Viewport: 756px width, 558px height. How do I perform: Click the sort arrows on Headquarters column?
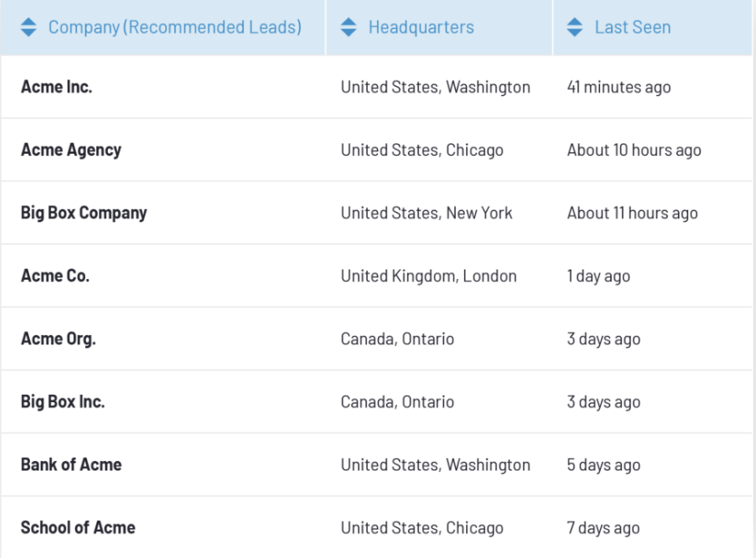pos(349,27)
